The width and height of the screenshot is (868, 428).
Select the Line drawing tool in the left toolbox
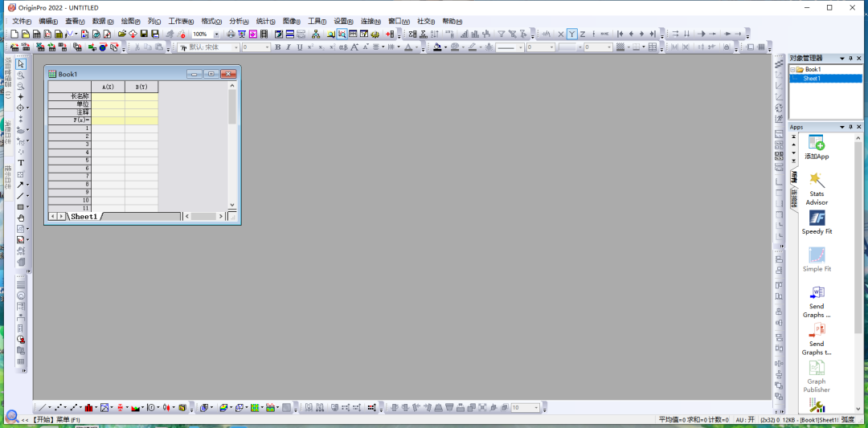click(20, 196)
